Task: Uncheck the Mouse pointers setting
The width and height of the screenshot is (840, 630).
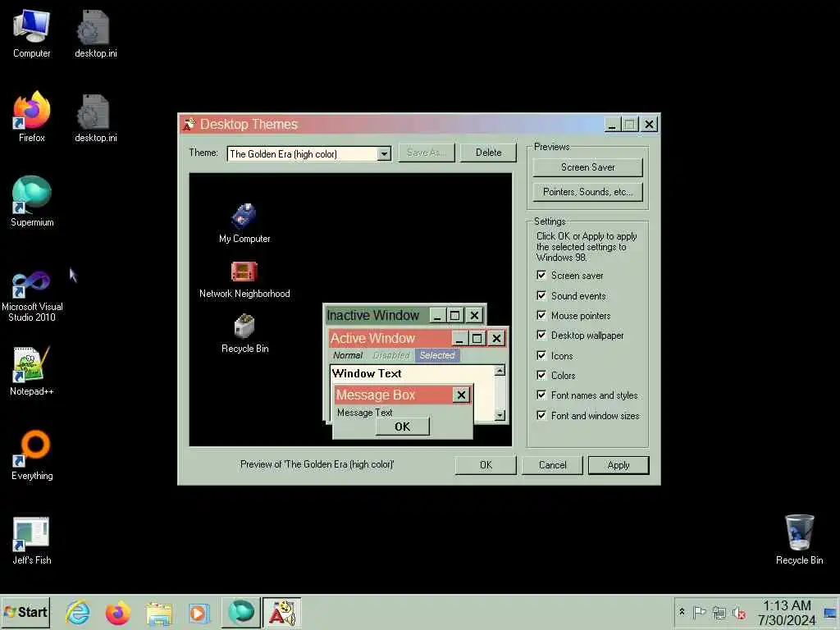Action: point(541,316)
